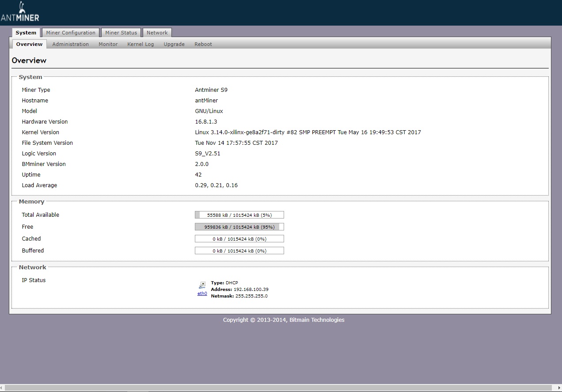
Task: Select the Hostname value antMiner
Action: pos(206,101)
